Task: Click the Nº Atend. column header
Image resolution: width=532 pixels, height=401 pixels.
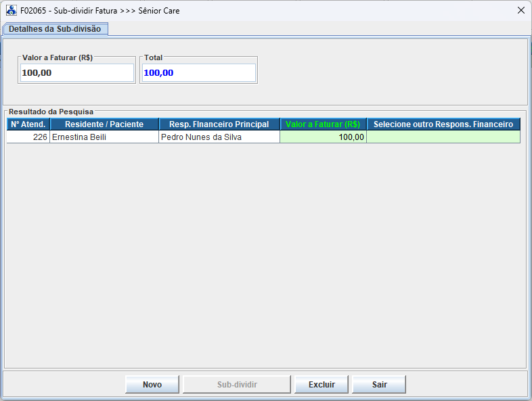Action: click(x=28, y=124)
